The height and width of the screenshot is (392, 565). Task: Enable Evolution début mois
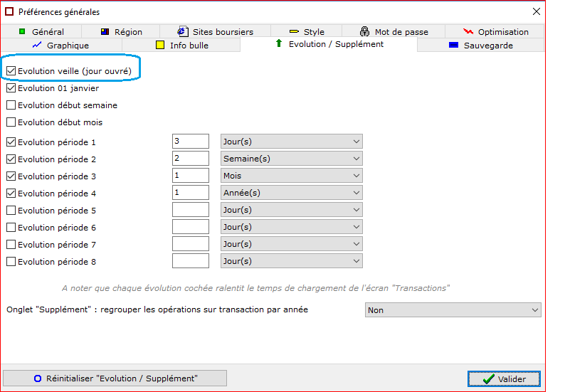pyautogui.click(x=11, y=122)
